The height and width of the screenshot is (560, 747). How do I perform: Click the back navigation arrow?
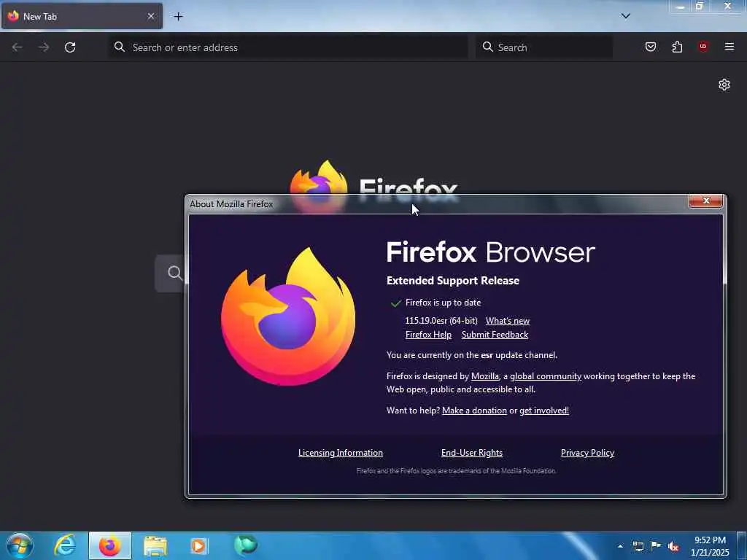point(18,47)
